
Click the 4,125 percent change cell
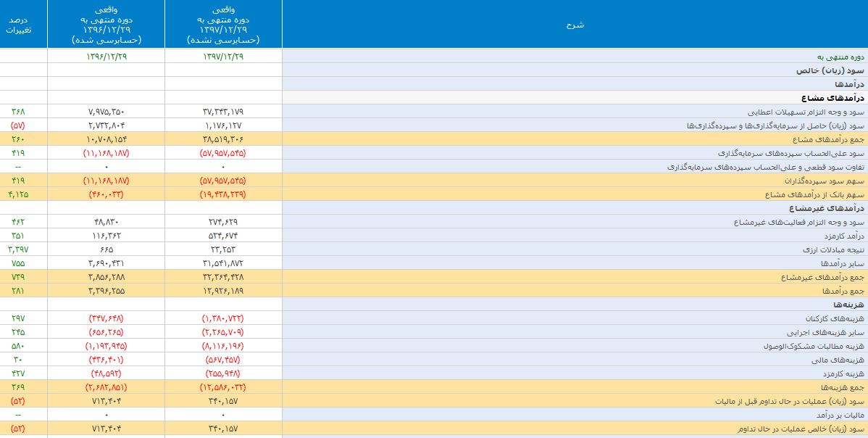click(19, 194)
